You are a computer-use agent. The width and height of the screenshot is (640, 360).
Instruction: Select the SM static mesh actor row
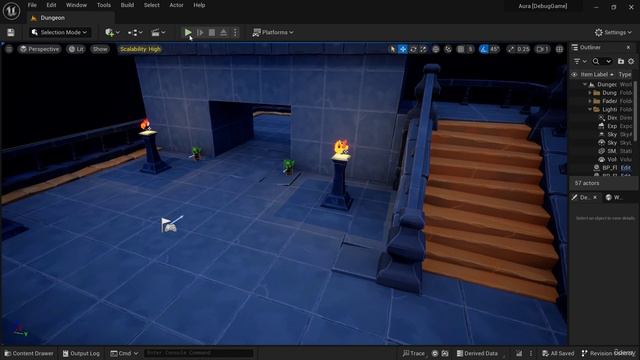[x=602, y=151]
